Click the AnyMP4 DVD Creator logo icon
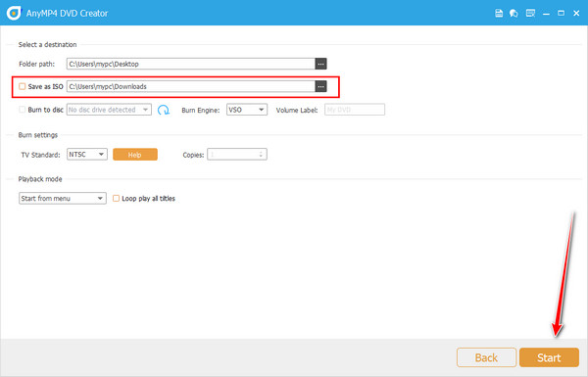588x377 pixels. 14,13
